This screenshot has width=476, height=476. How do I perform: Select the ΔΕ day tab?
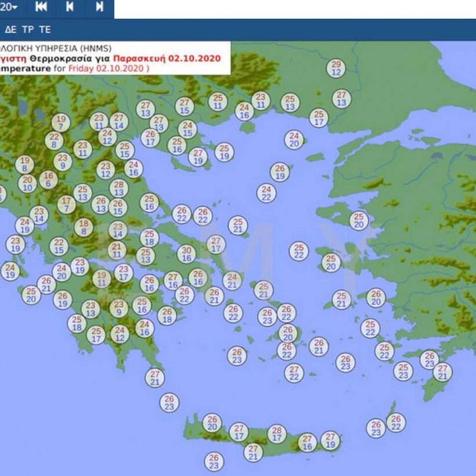tap(10, 29)
